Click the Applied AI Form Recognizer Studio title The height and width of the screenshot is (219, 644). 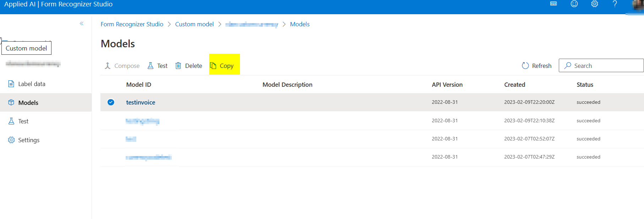pyautogui.click(x=58, y=4)
